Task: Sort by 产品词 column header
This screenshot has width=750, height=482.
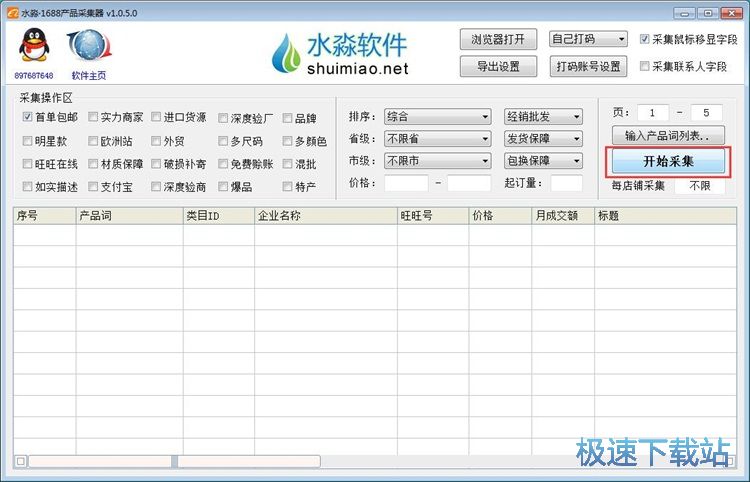Action: (x=129, y=216)
